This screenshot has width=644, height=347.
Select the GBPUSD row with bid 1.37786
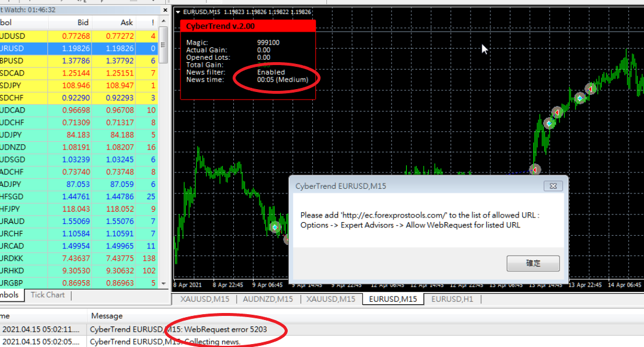(x=79, y=61)
